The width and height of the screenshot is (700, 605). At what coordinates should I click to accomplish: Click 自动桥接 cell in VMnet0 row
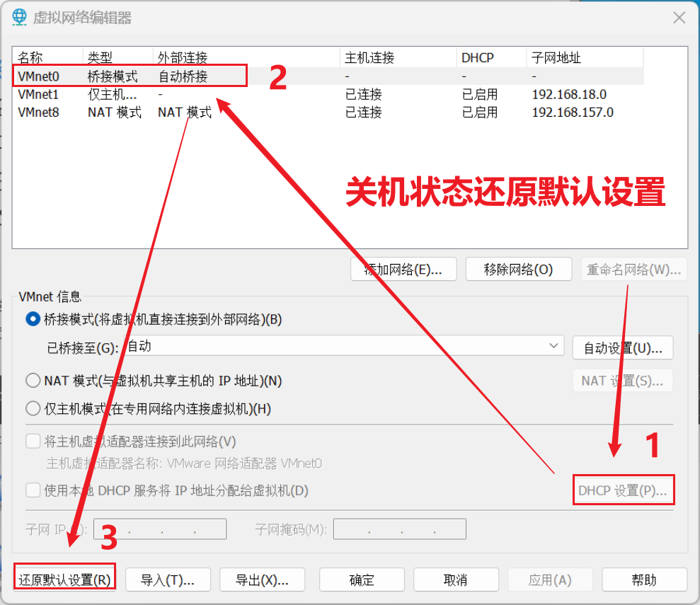(x=183, y=76)
